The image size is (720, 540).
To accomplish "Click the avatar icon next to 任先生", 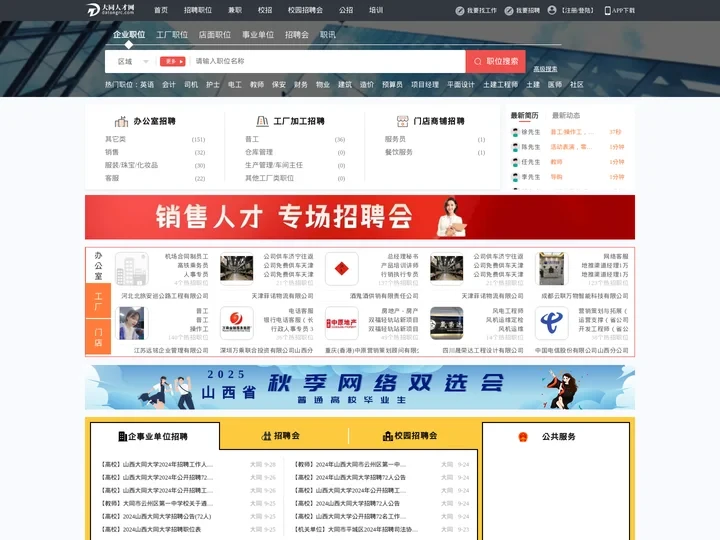I will [x=515, y=162].
